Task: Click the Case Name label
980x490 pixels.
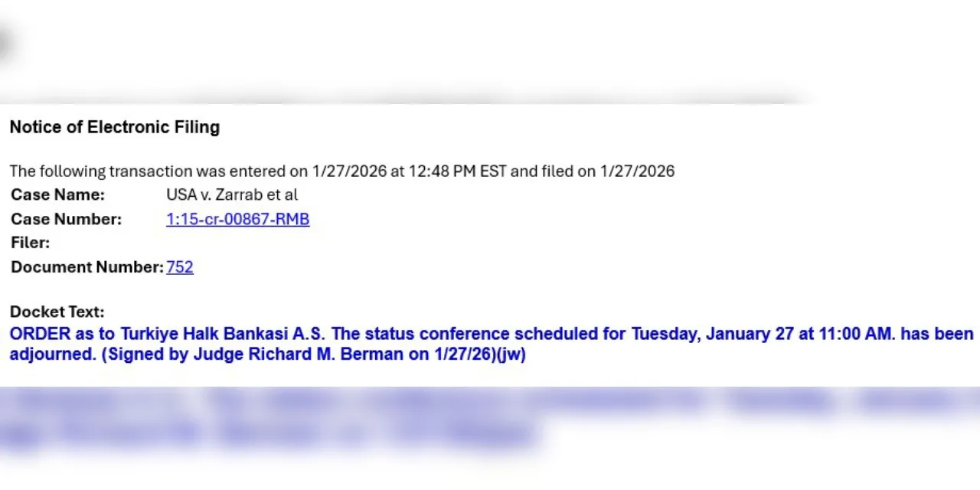Action: click(x=57, y=195)
